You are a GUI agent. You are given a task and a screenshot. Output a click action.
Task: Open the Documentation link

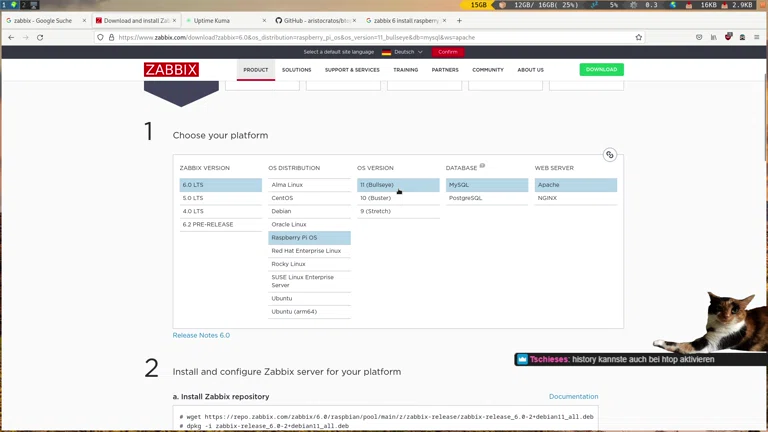point(574,396)
